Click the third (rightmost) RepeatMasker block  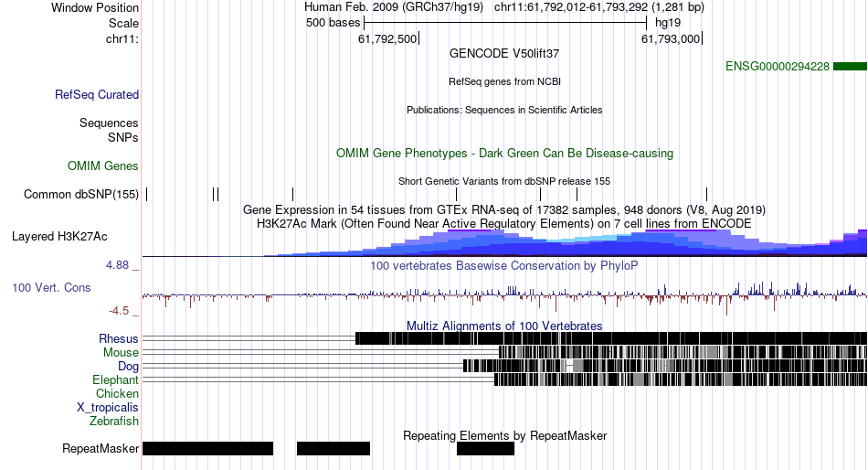pyautogui.click(x=485, y=448)
